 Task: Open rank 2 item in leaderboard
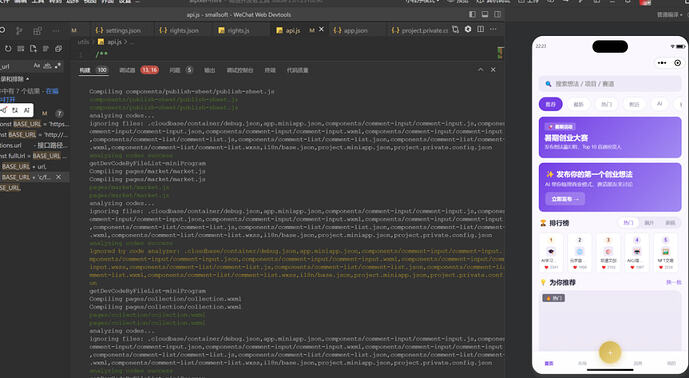[x=579, y=253]
